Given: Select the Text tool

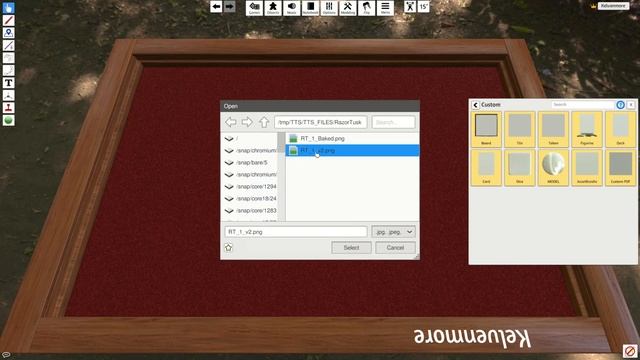Looking at the screenshot, I should pos(9,83).
